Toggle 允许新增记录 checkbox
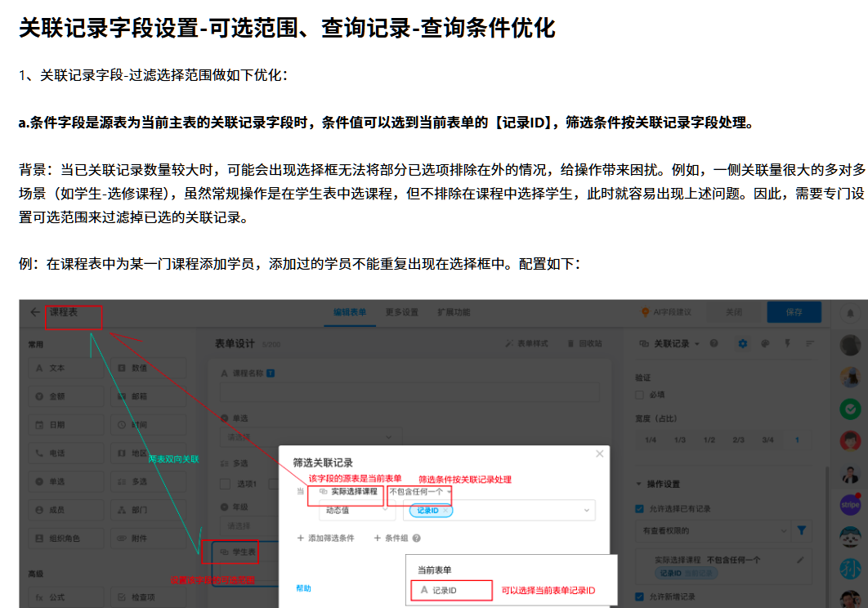 639,597
